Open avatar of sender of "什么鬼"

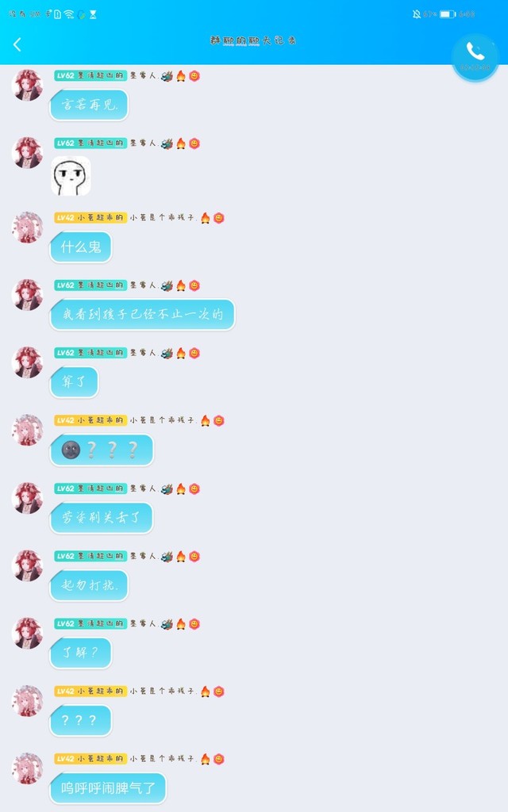28,228
